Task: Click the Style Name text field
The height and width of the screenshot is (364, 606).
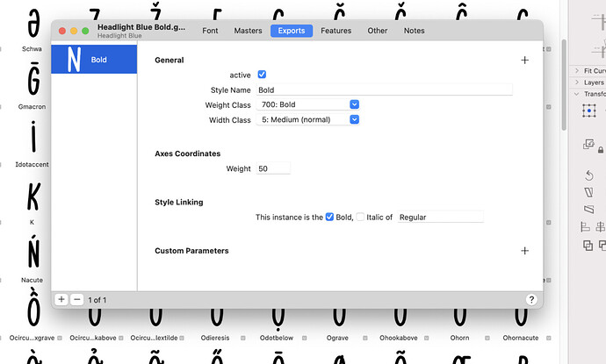Action: pos(383,90)
